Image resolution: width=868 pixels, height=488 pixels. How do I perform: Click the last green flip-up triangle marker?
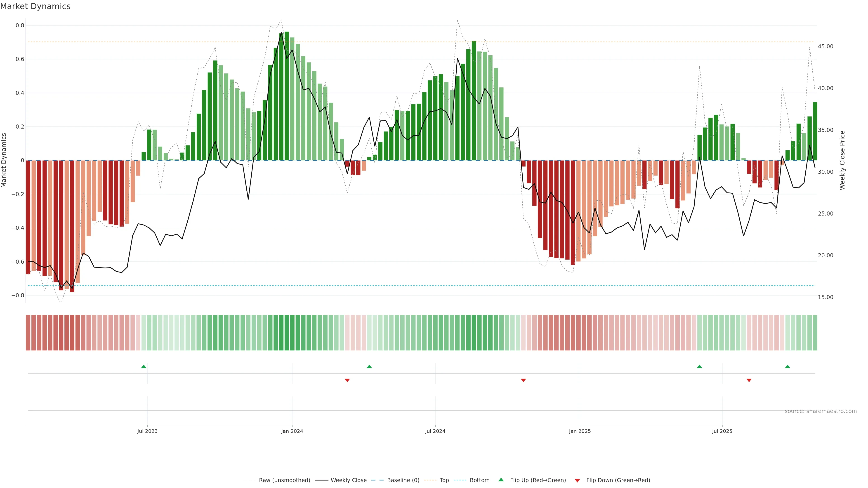pyautogui.click(x=788, y=366)
